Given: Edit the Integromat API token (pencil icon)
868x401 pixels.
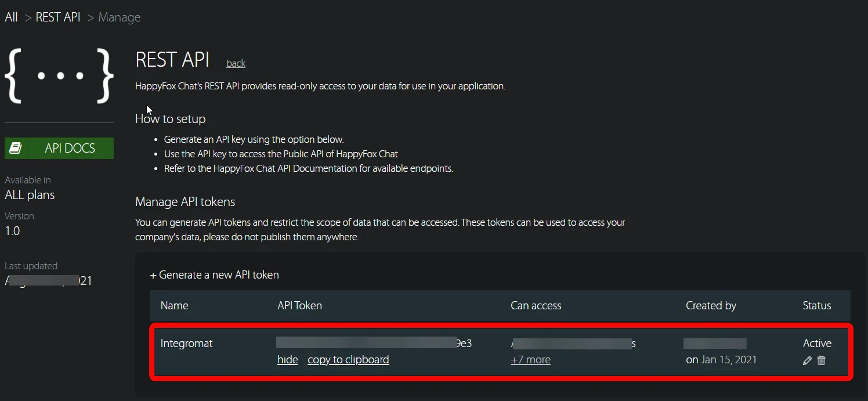Looking at the screenshot, I should (x=807, y=360).
